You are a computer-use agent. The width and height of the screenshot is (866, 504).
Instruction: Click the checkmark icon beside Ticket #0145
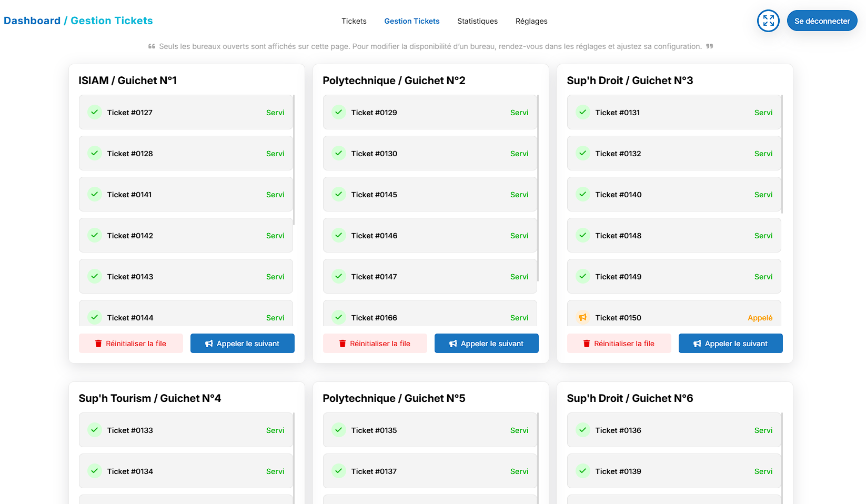338,194
